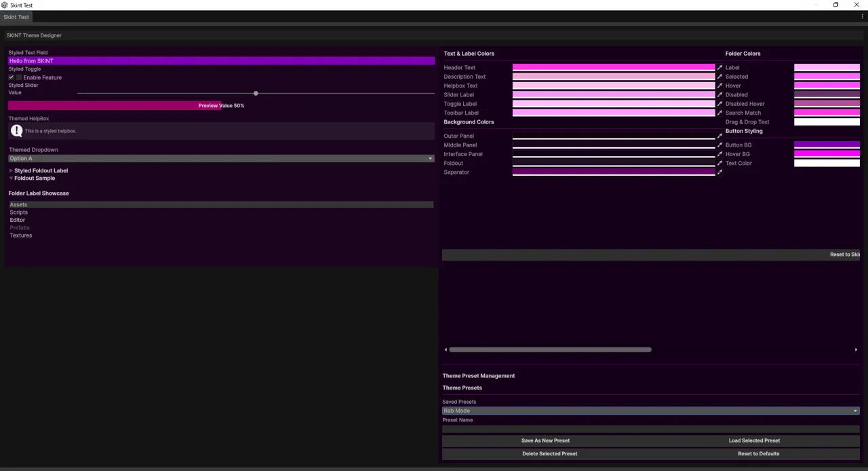Select eyedropper next to Toggle Label

(719, 104)
